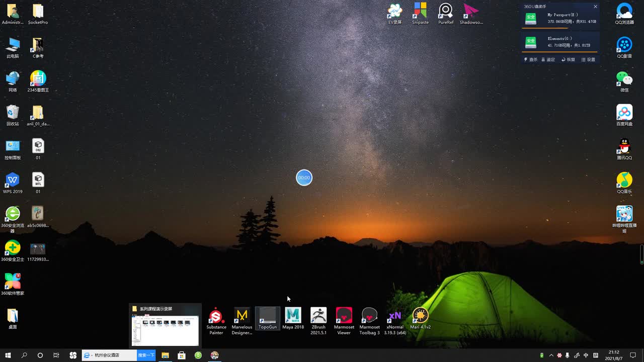This screenshot has height=362, width=644.
Task: Open the anli_01_da folder
Action: point(38,115)
